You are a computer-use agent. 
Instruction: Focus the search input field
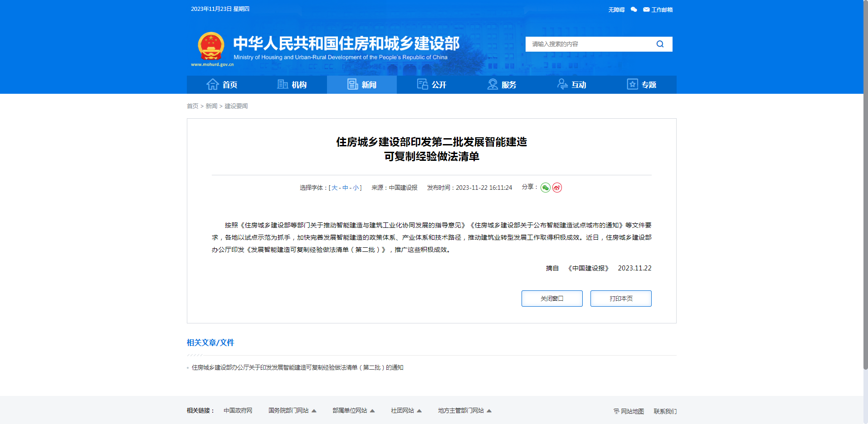tap(590, 44)
